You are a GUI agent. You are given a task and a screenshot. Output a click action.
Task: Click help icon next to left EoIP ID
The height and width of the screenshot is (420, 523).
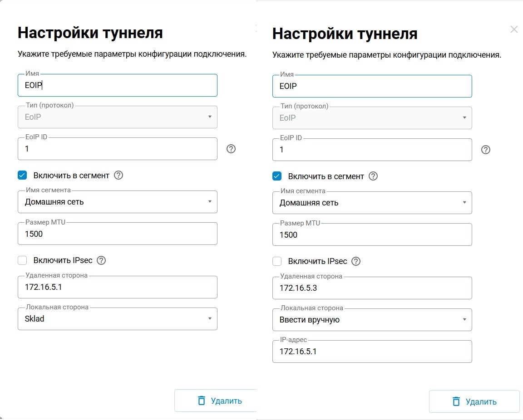[231, 149]
